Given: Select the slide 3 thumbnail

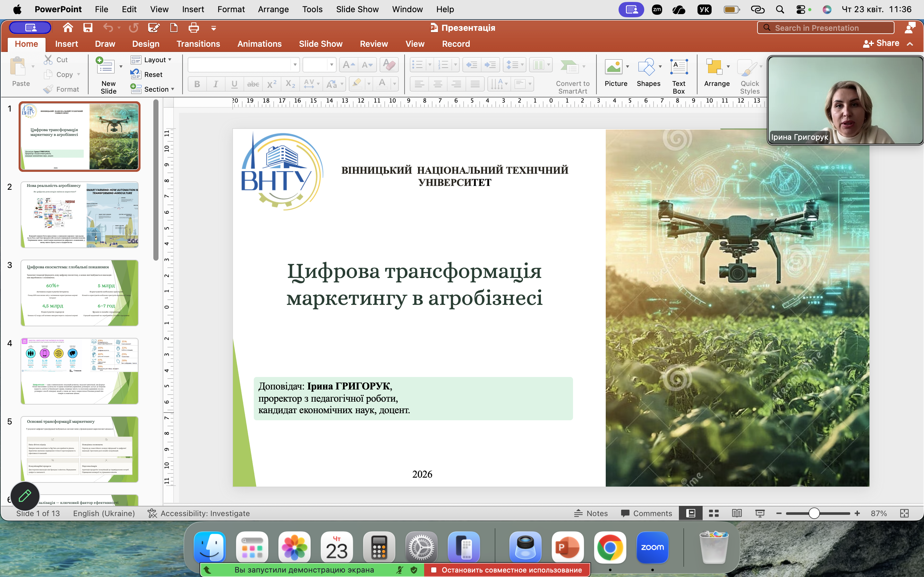Looking at the screenshot, I should pyautogui.click(x=80, y=293).
